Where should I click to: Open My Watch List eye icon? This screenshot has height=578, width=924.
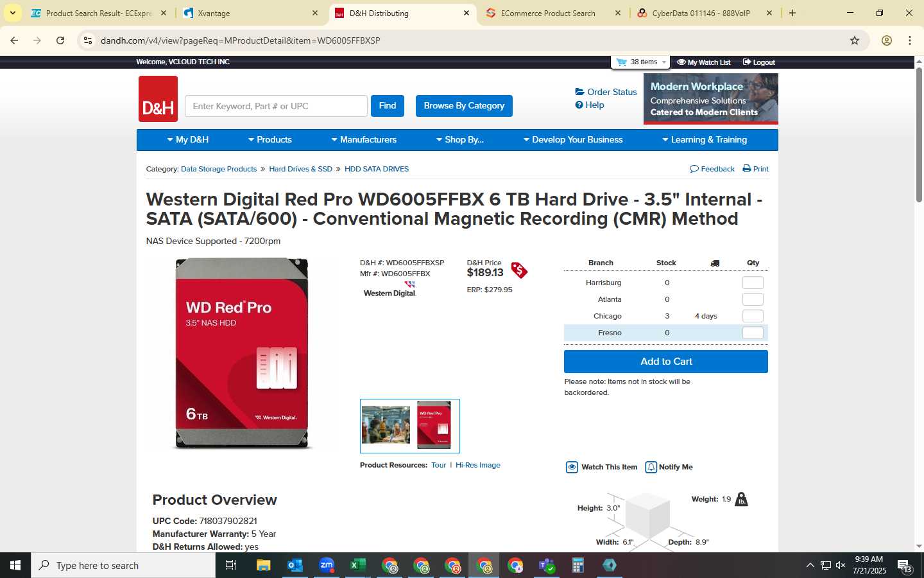[x=681, y=62]
